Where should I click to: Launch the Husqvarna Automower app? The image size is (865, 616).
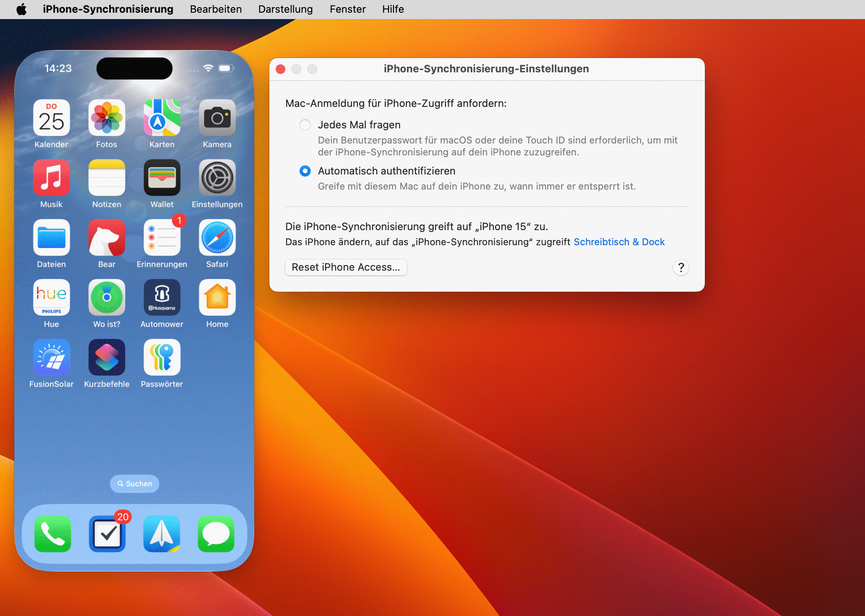tap(162, 298)
